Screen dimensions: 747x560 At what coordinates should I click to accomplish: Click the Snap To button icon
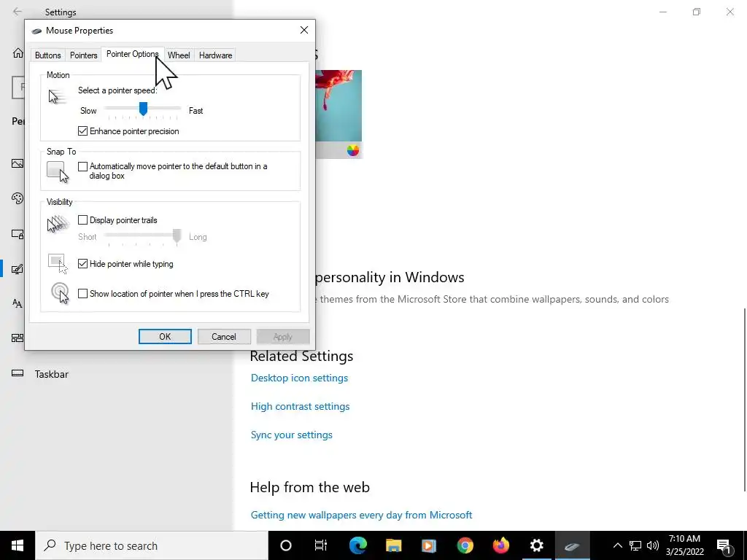click(x=58, y=172)
